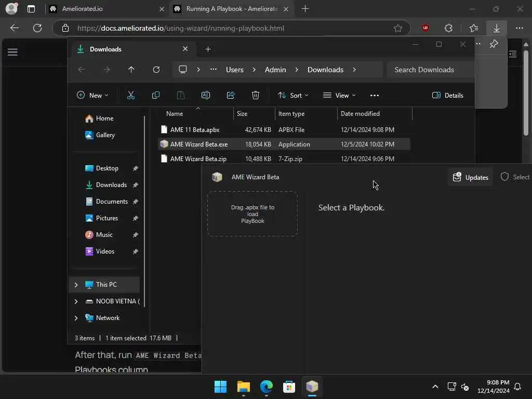Show hidden system tray icons
Screen dimensions: 532x399
click(435, 387)
